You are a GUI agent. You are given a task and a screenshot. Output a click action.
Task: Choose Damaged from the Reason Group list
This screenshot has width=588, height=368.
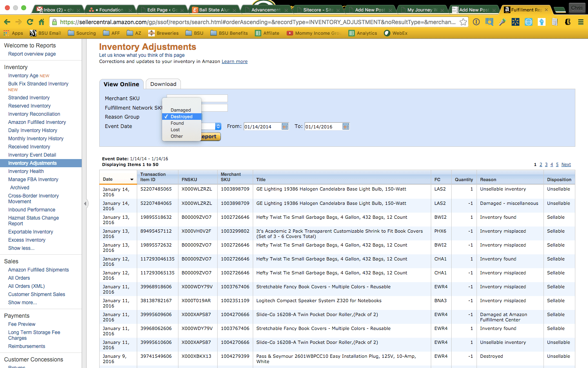coord(181,110)
